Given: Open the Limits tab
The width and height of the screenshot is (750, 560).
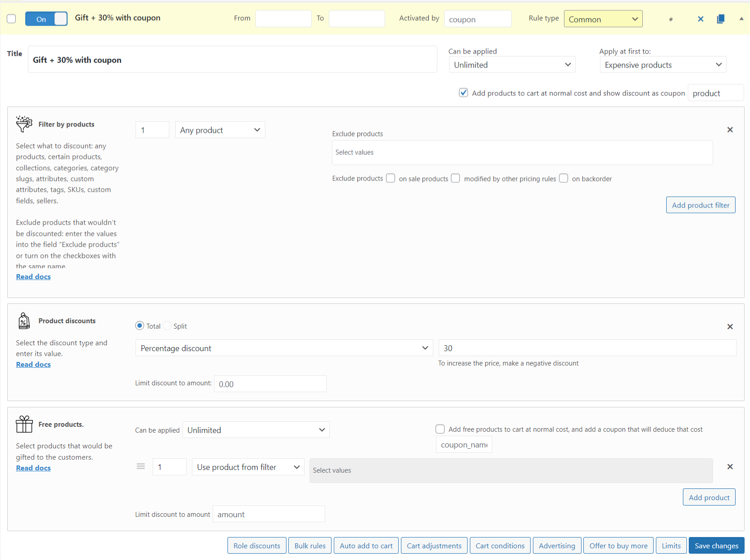Looking at the screenshot, I should pos(671,546).
